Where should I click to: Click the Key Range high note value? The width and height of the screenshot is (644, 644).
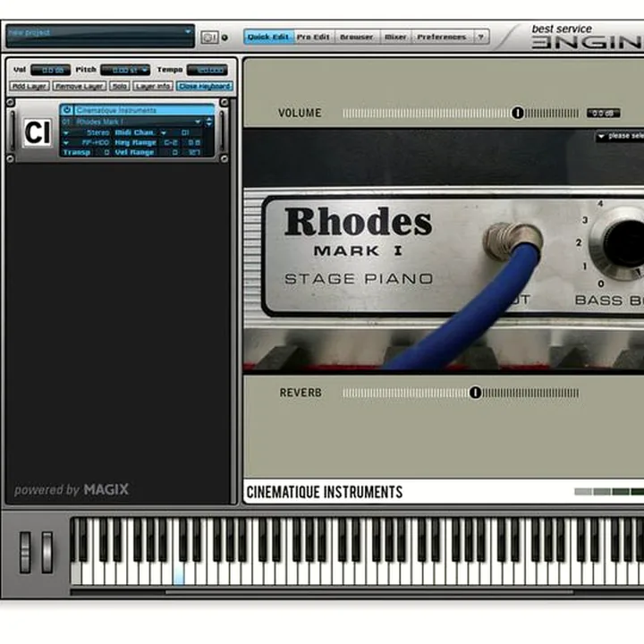point(194,142)
